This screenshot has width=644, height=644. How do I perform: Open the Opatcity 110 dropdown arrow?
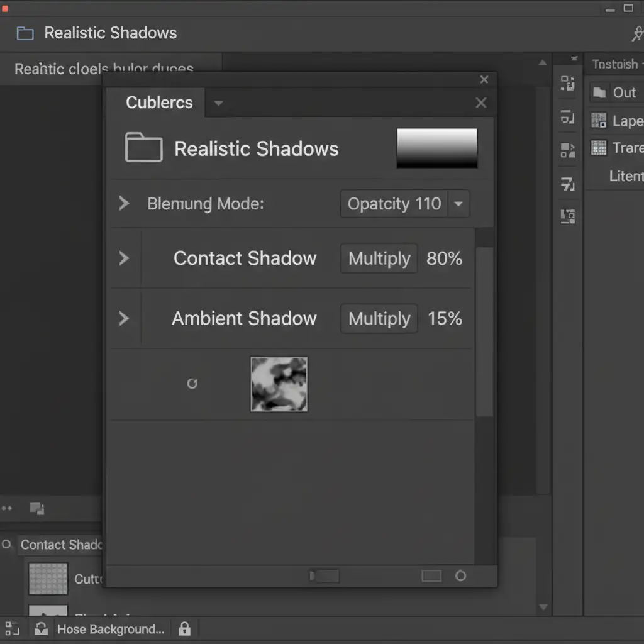[x=458, y=204]
